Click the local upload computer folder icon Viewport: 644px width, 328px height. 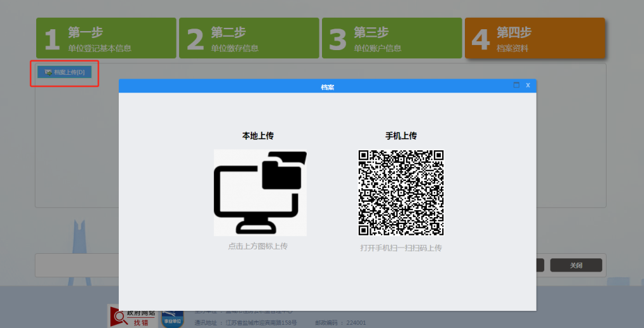click(x=260, y=193)
